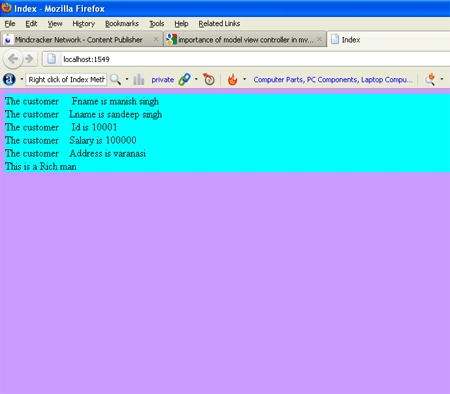The height and width of the screenshot is (394, 450).
Task: Click the flame magnifier search icon
Action: pos(430,79)
